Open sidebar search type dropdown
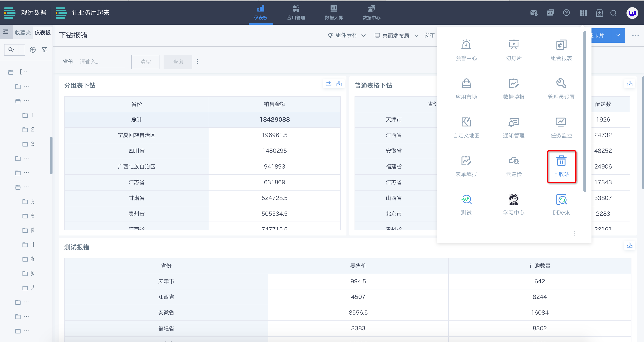This screenshot has width=644, height=342. click(11, 50)
